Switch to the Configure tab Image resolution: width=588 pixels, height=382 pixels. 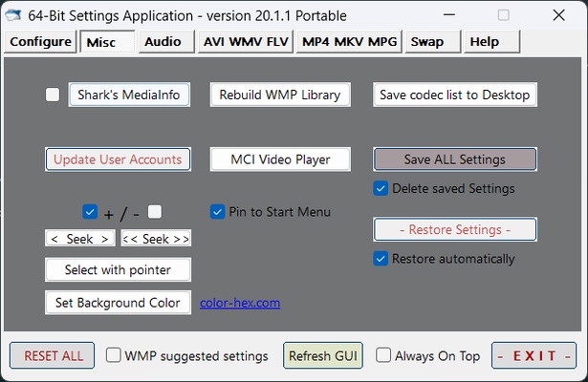[41, 42]
